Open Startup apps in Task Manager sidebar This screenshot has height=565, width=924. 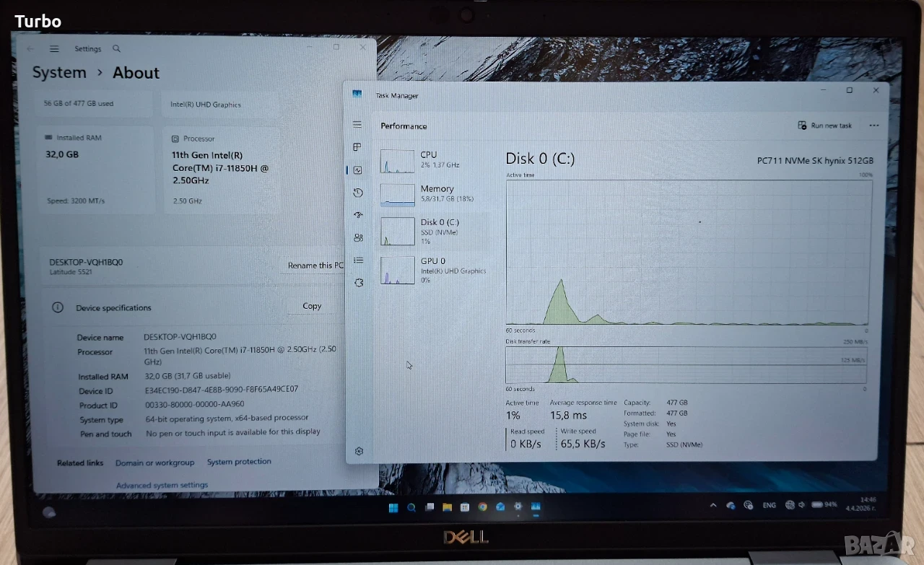(358, 215)
